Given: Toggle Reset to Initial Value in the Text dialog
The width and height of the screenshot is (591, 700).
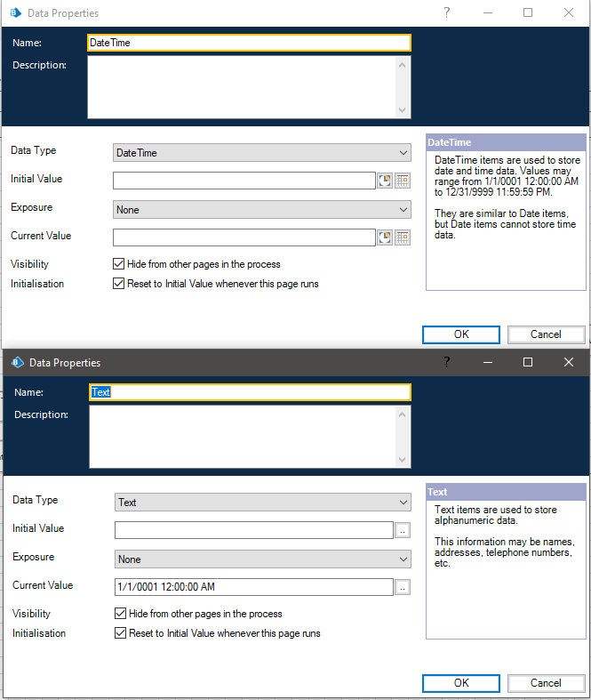Looking at the screenshot, I should point(121,633).
